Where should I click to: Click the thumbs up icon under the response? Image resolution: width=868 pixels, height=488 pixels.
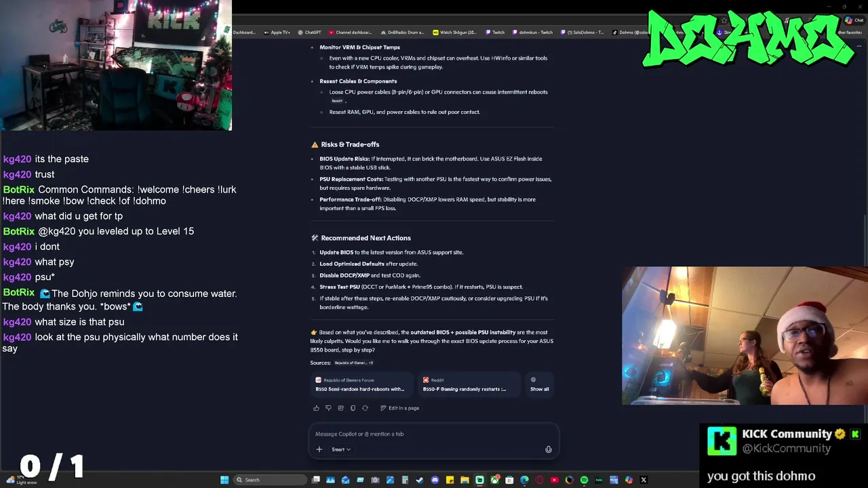tap(316, 408)
